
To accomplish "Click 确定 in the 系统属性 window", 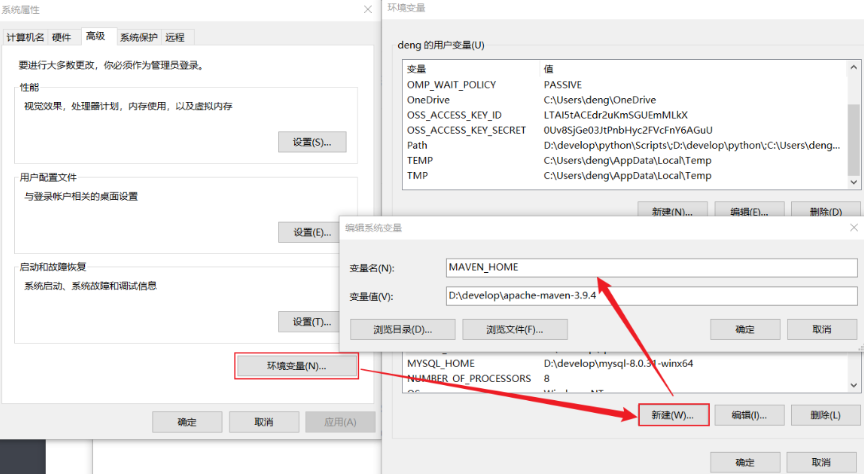I will [187, 422].
